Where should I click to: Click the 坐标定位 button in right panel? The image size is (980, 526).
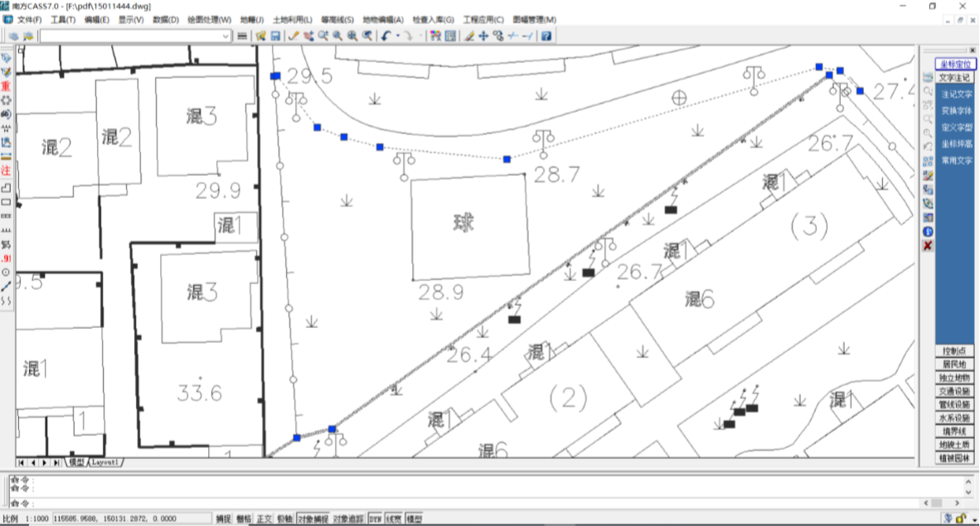click(954, 64)
